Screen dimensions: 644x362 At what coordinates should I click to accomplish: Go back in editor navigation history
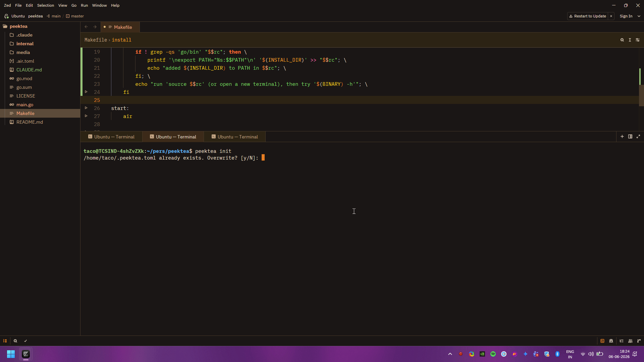tap(86, 27)
